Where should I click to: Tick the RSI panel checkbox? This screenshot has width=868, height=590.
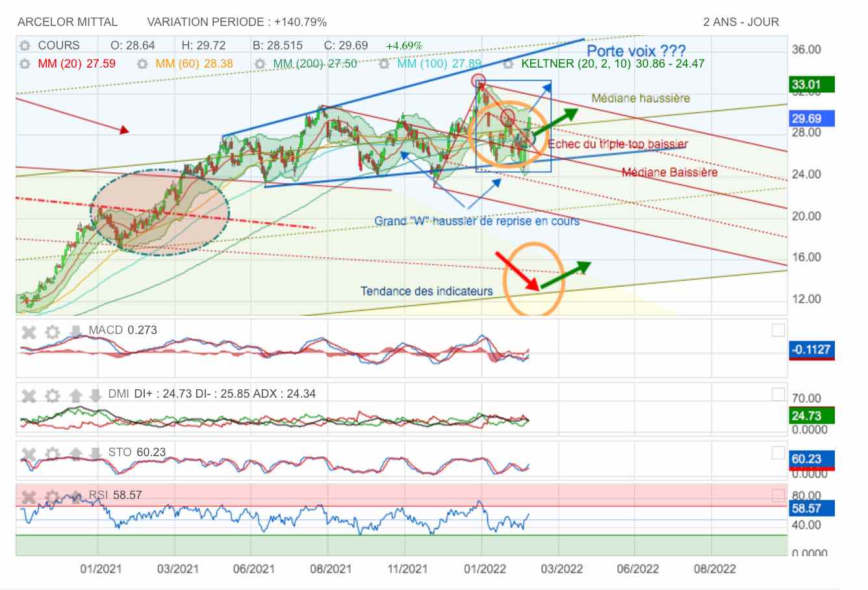click(x=778, y=496)
